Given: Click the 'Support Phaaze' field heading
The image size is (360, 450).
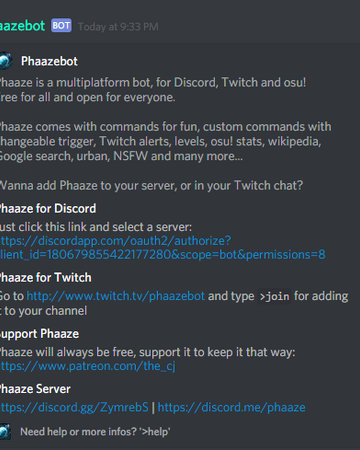Looking at the screenshot, I should [39, 334].
